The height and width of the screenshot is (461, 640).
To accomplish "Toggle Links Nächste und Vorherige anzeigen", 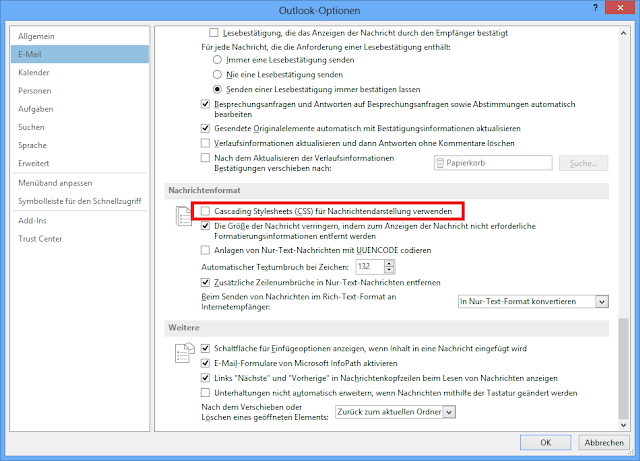I will pos(205,378).
